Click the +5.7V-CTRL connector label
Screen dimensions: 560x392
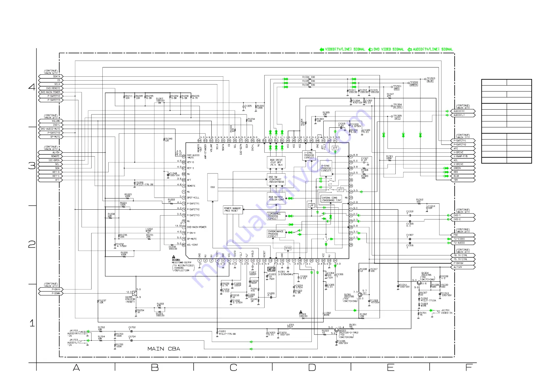460,259
